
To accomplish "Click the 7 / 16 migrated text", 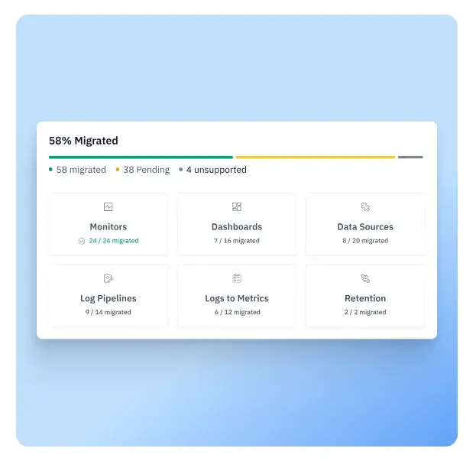I will (237, 241).
